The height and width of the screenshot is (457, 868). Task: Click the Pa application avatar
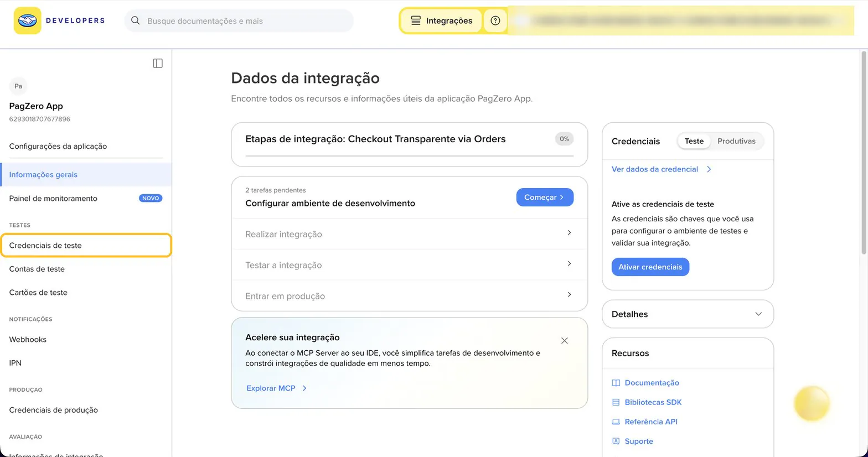pos(18,86)
